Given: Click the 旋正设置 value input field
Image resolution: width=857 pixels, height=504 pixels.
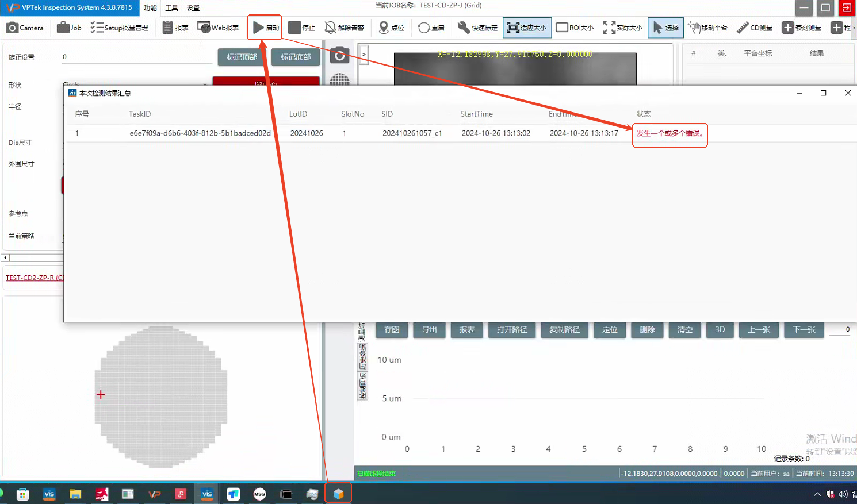Looking at the screenshot, I should [137, 57].
